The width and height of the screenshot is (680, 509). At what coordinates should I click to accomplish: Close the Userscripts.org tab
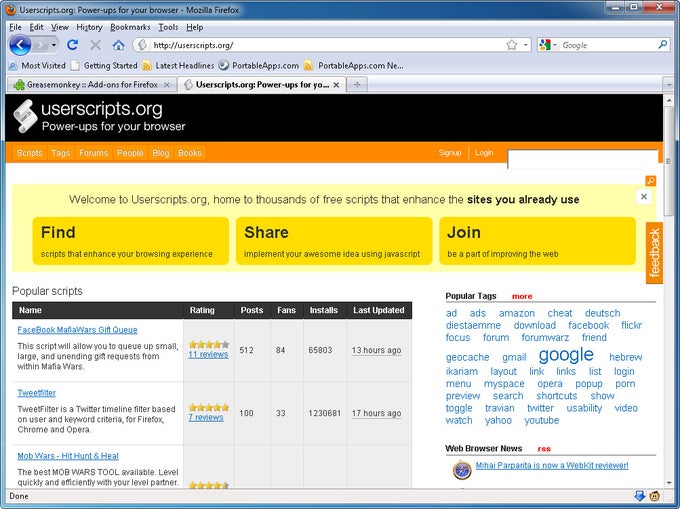pos(336,85)
